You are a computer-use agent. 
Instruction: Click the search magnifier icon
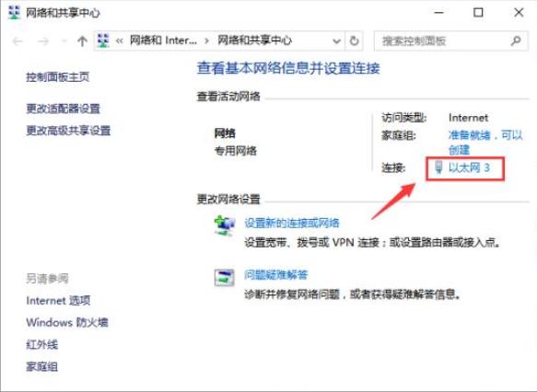[516, 41]
